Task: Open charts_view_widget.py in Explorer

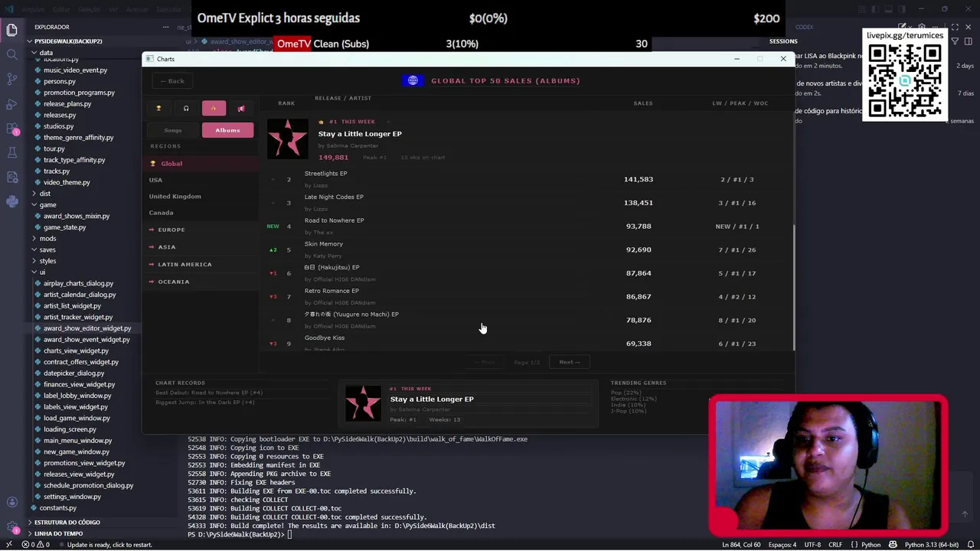Action: coord(76,350)
